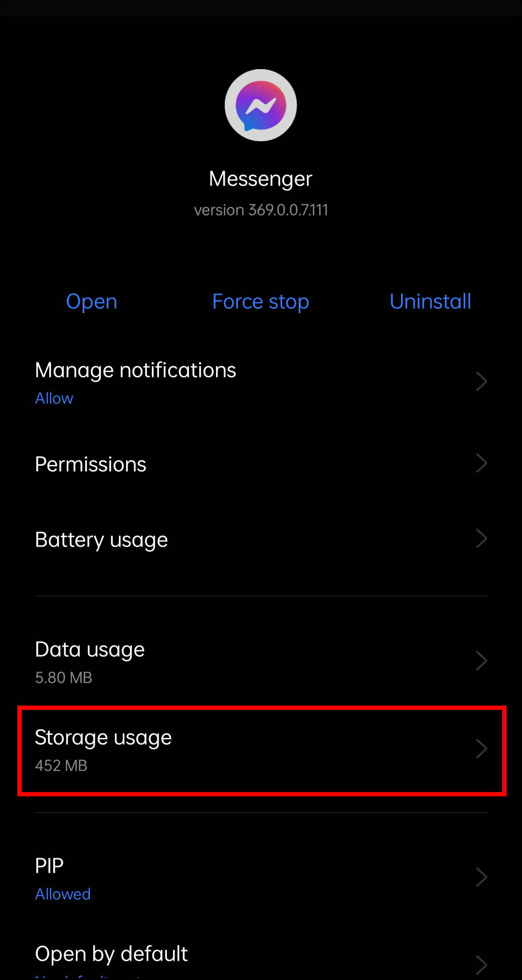Tap the Messenger version number text
Image resolution: width=522 pixels, height=980 pixels.
point(261,210)
